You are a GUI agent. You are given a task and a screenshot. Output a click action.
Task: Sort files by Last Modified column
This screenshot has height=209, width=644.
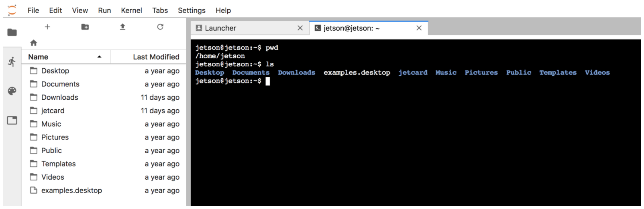[x=156, y=57]
